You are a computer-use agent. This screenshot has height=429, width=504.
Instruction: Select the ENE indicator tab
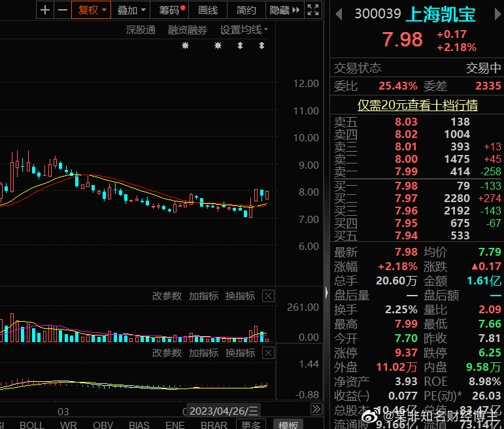click(x=175, y=425)
